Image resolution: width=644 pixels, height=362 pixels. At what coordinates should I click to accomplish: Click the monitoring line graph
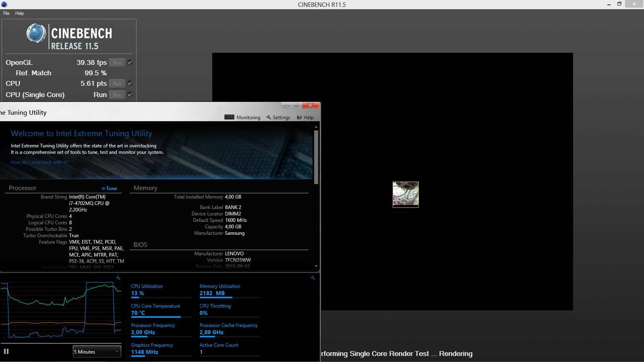(x=61, y=310)
